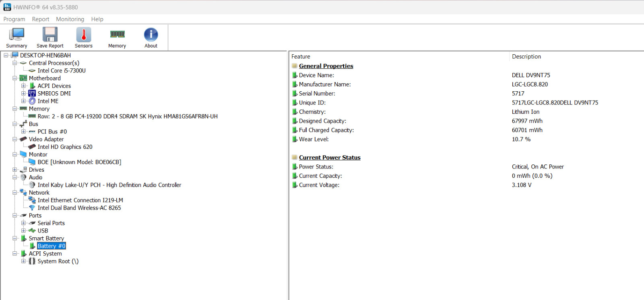The height and width of the screenshot is (300, 644).
Task: Collapse the Smart Battery node
Action: 15,238
